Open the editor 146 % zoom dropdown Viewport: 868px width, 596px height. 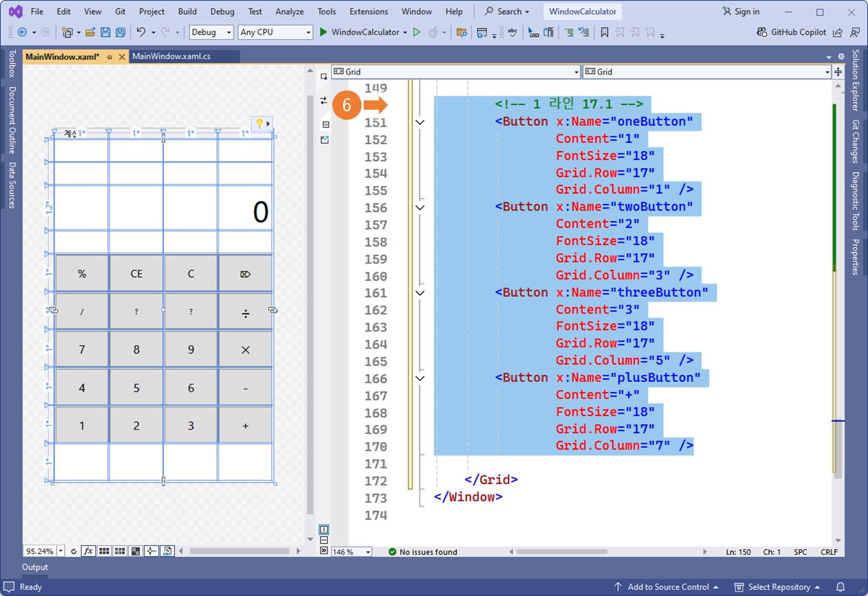pyautogui.click(x=368, y=552)
